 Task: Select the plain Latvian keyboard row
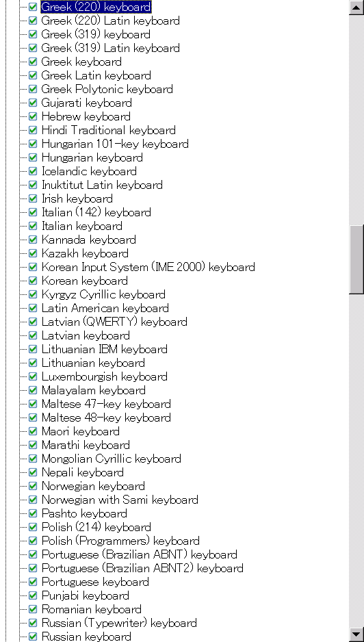pyautogui.click(x=86, y=335)
